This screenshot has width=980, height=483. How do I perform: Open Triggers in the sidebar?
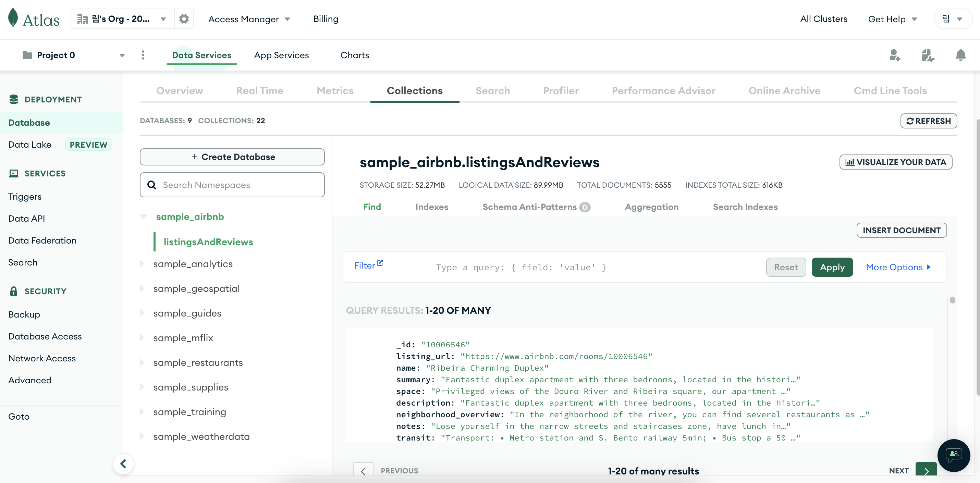[25, 197]
